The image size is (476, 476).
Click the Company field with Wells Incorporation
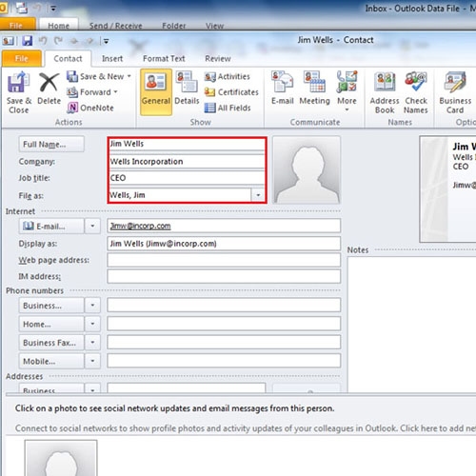click(187, 161)
